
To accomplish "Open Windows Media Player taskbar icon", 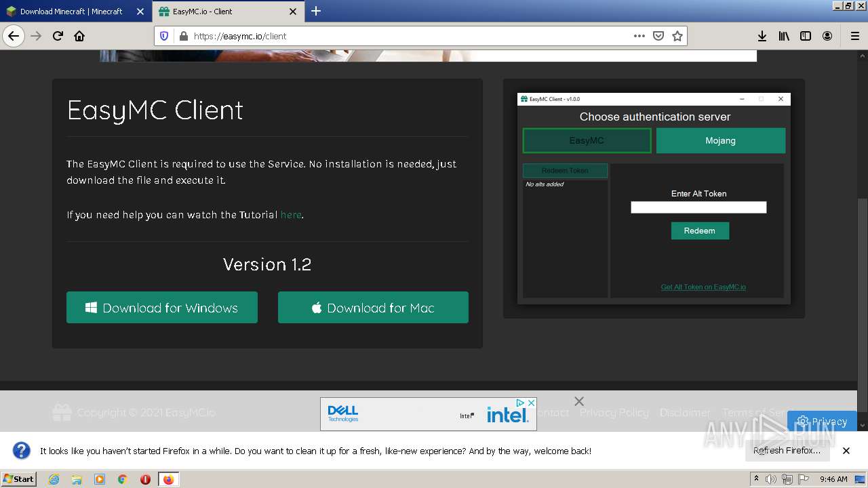I will (x=100, y=479).
